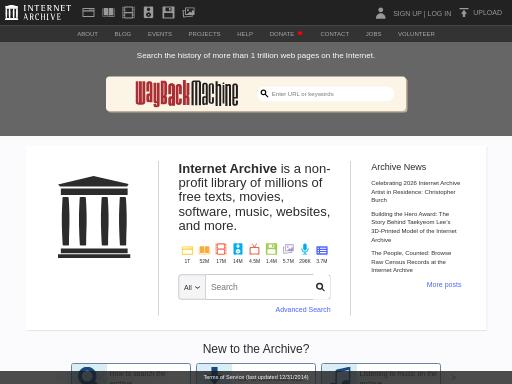Click the Sign Up | Log In link

(x=422, y=13)
